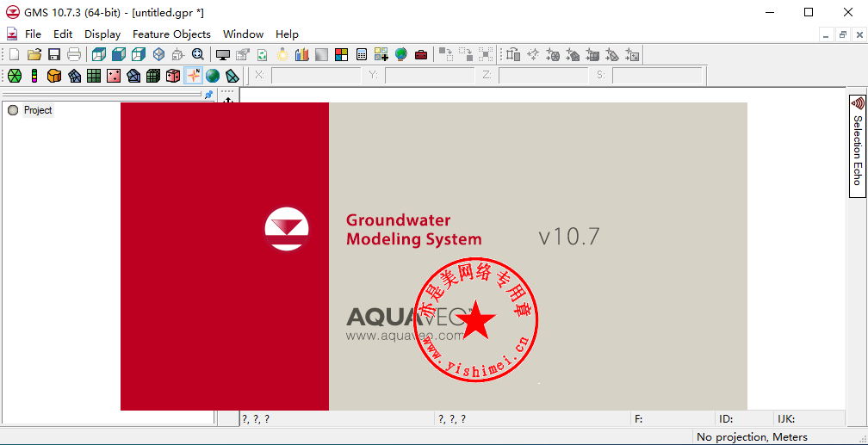Click the sparkle scatter points icon
The width and height of the screenshot is (868, 445).
click(533, 54)
